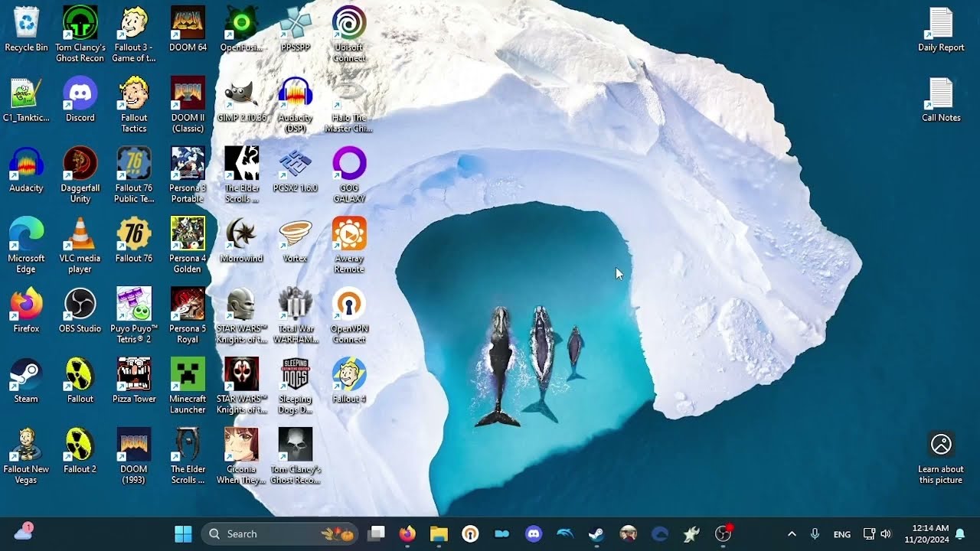Image resolution: width=980 pixels, height=551 pixels.
Task: Select Halo The Master Chief shortcut
Action: coord(349,105)
